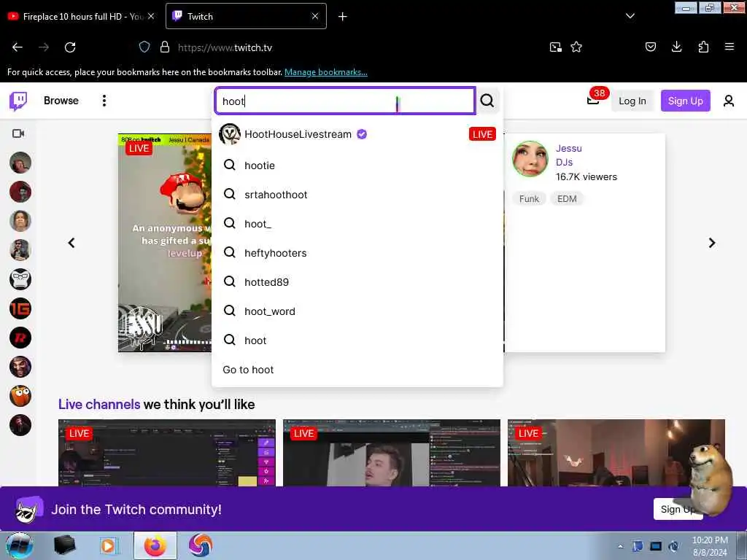Open the orange 1G sidebar channel avatar
747x560 pixels.
point(20,308)
